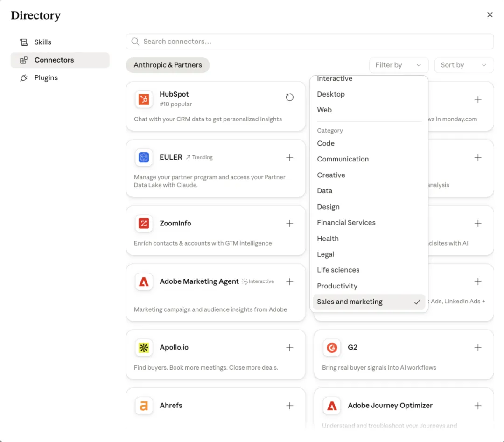Add the ZoomInfo connector with plus
504x442 pixels.
290,224
